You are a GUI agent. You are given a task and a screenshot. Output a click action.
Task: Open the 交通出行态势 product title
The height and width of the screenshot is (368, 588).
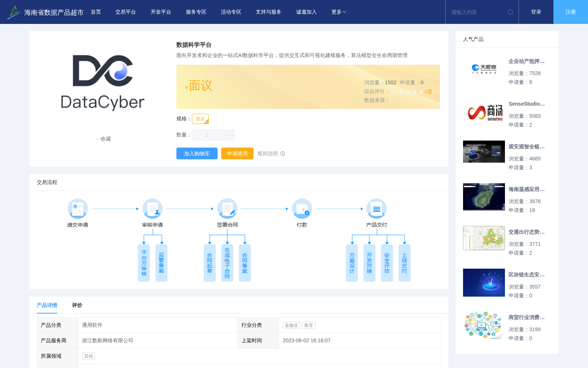pos(527,232)
